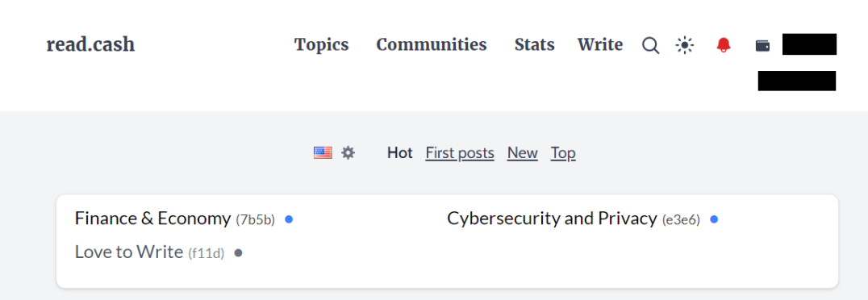
Task: Switch to the Hot sorting tab
Action: (399, 152)
